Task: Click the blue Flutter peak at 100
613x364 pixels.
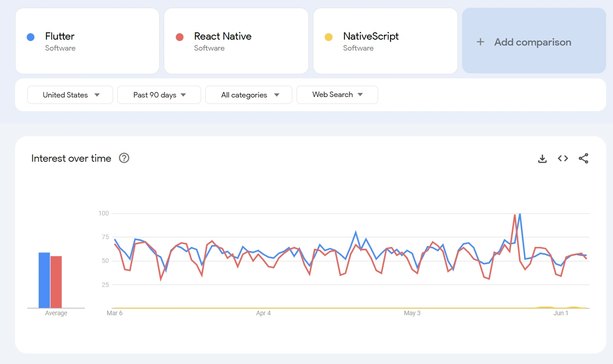Action: 520,214
